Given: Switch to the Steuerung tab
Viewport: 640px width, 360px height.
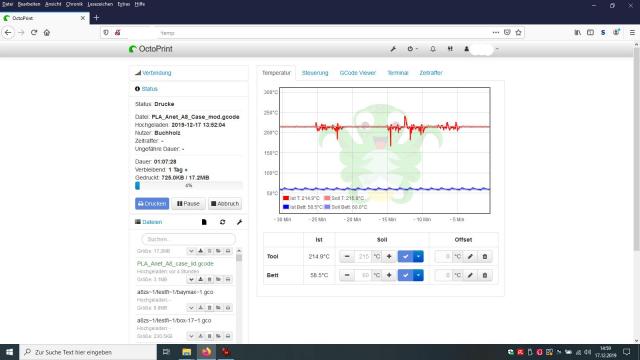Looking at the screenshot, I should click(x=315, y=73).
